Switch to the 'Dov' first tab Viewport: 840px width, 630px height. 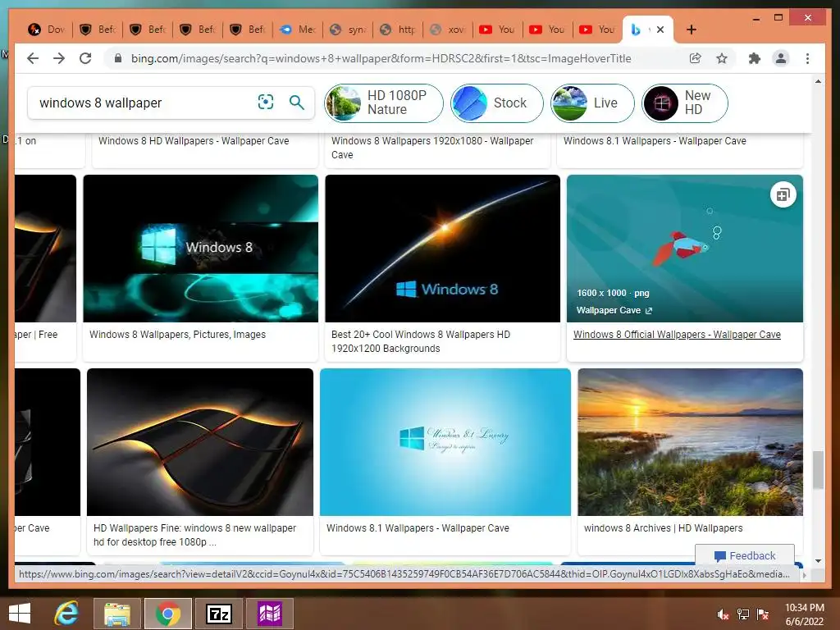coord(46,30)
